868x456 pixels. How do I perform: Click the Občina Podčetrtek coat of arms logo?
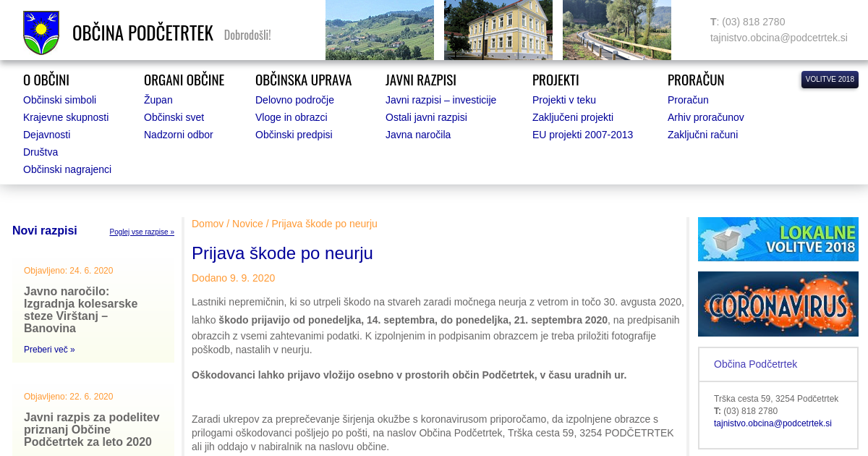41,33
